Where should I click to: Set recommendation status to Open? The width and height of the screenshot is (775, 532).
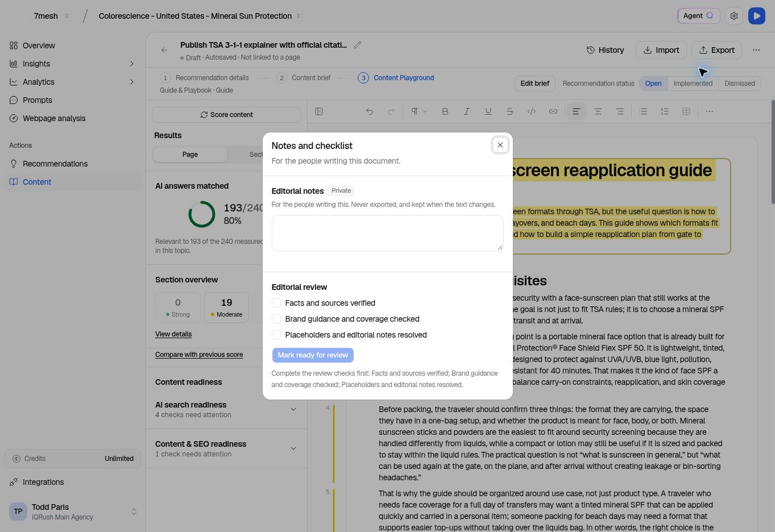653,84
